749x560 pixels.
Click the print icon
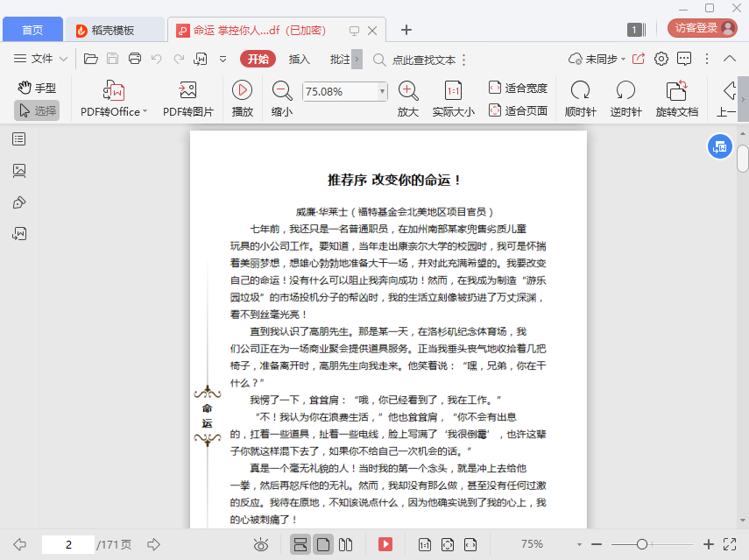coord(135,59)
